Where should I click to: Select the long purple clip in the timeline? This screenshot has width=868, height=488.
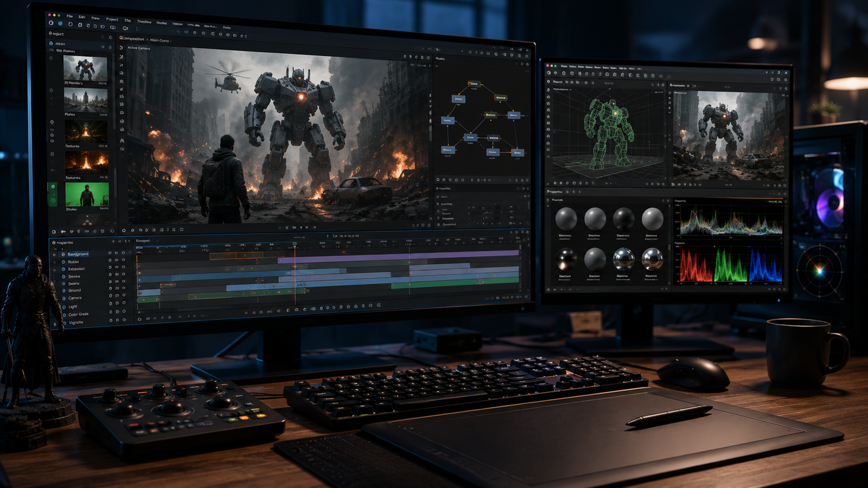[399, 258]
